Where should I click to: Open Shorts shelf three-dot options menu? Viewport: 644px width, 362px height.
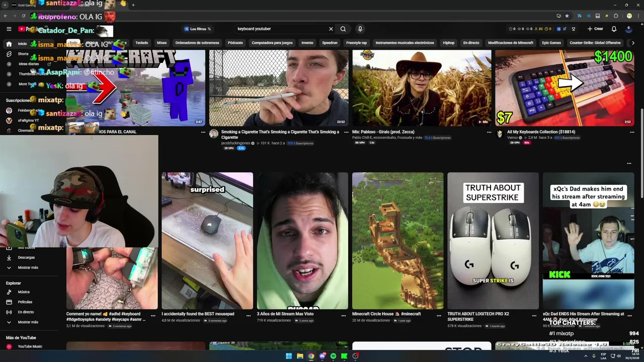[x=629, y=163]
